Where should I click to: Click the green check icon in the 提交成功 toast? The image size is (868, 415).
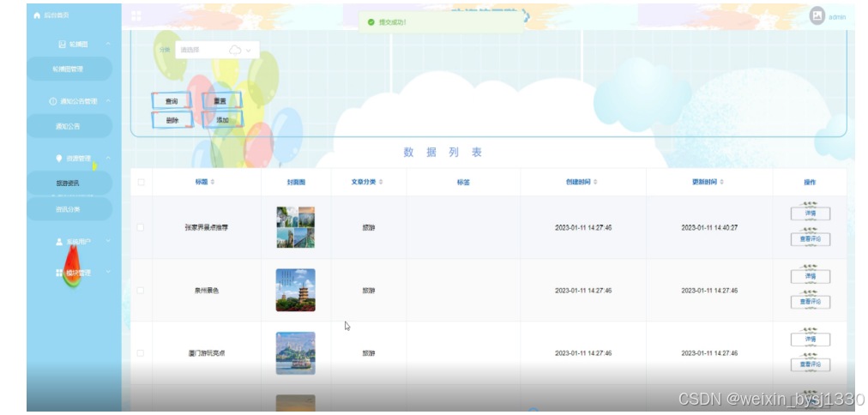[x=371, y=22]
